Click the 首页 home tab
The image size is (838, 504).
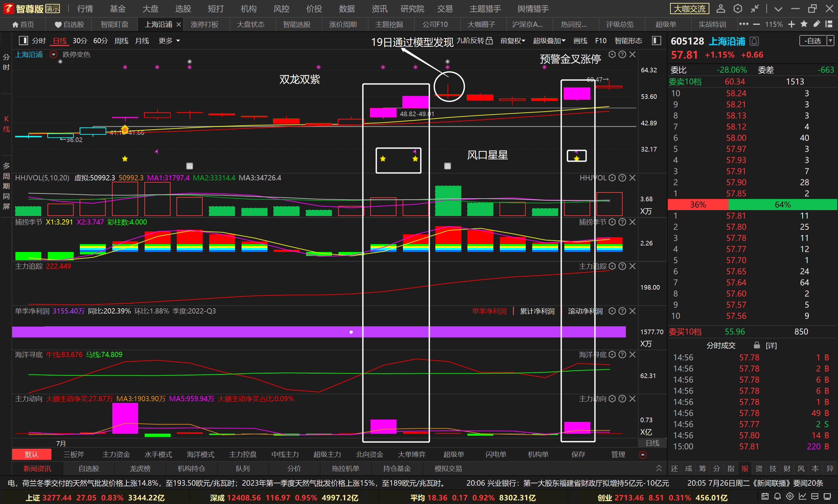click(x=23, y=25)
